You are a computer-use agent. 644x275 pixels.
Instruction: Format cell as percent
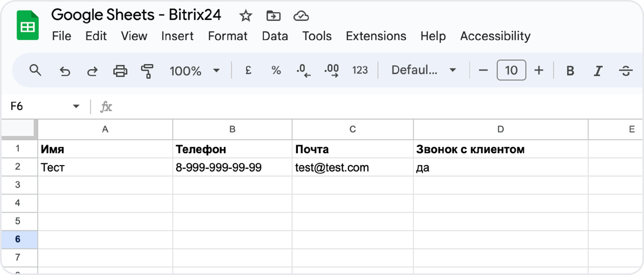coord(276,70)
